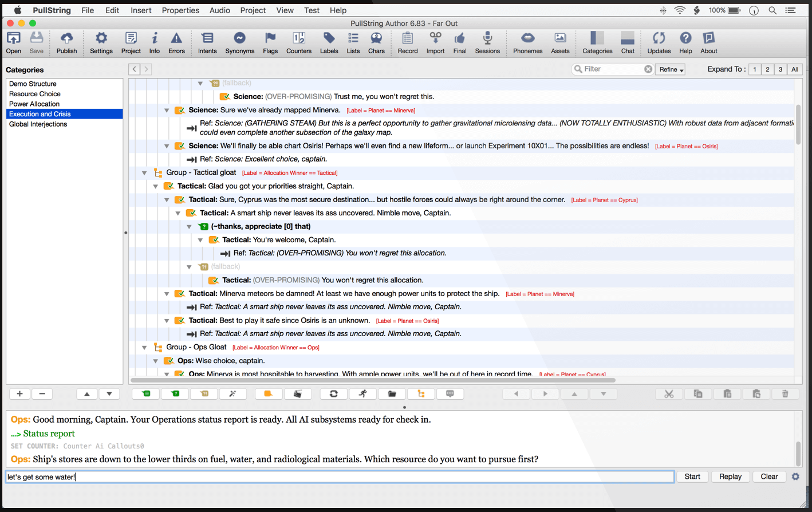Viewport: 812px width, 512px height.
Task: Open the Refine dropdown
Action: click(671, 69)
